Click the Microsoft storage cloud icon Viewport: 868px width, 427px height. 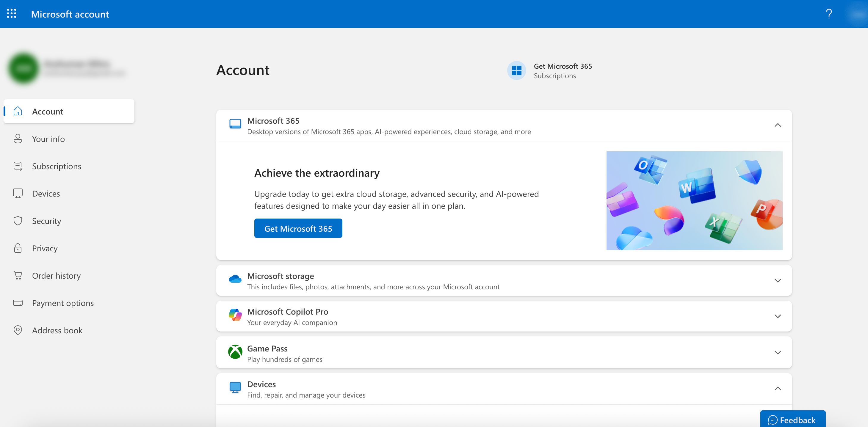point(236,278)
